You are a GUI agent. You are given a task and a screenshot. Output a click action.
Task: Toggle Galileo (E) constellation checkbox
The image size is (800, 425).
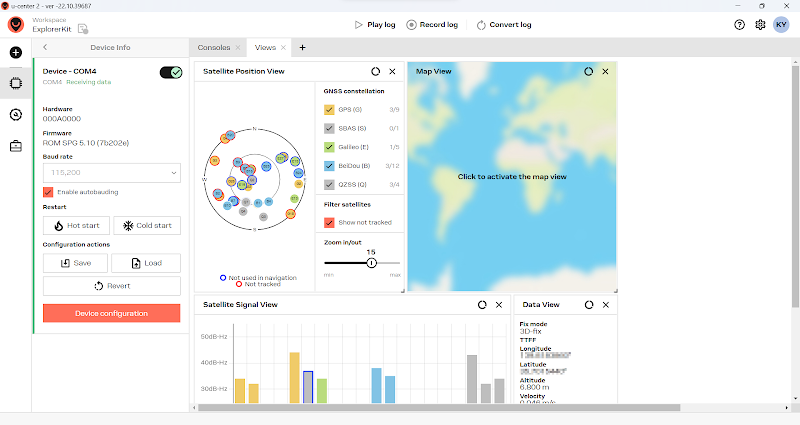coord(329,147)
